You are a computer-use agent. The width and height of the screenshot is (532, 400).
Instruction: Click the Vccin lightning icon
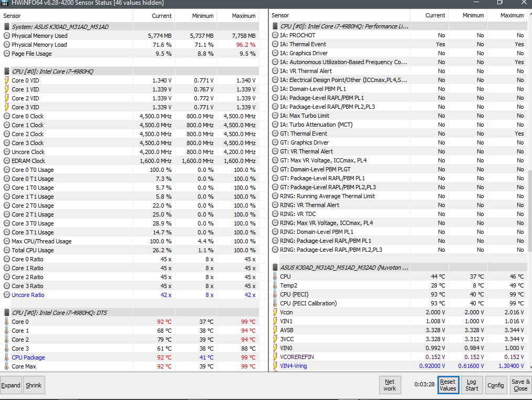click(x=275, y=312)
